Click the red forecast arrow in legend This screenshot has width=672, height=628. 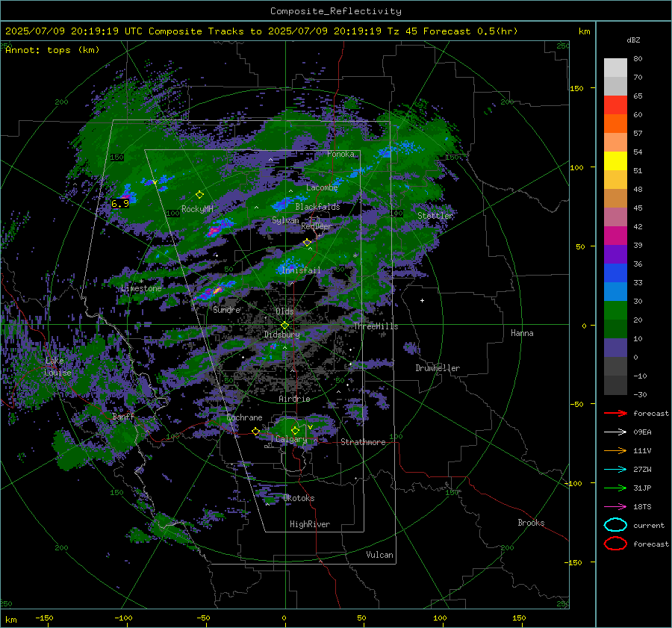[615, 413]
